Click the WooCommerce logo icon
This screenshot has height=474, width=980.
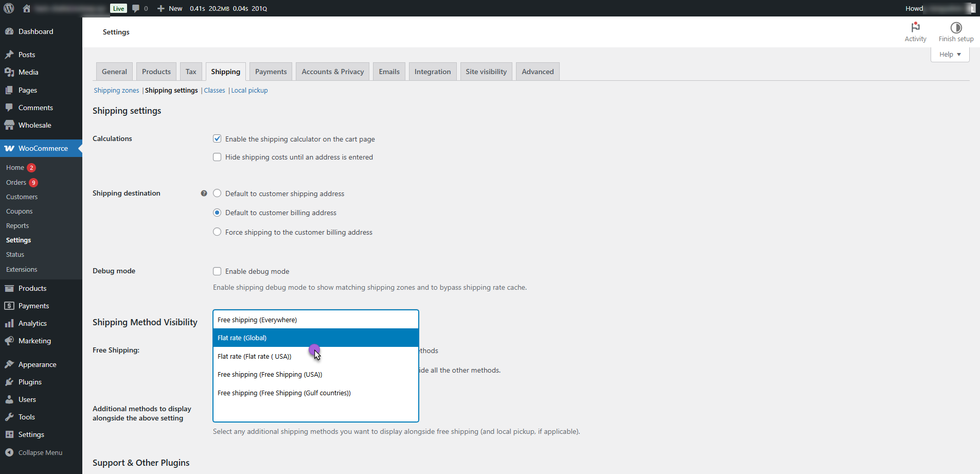point(9,148)
